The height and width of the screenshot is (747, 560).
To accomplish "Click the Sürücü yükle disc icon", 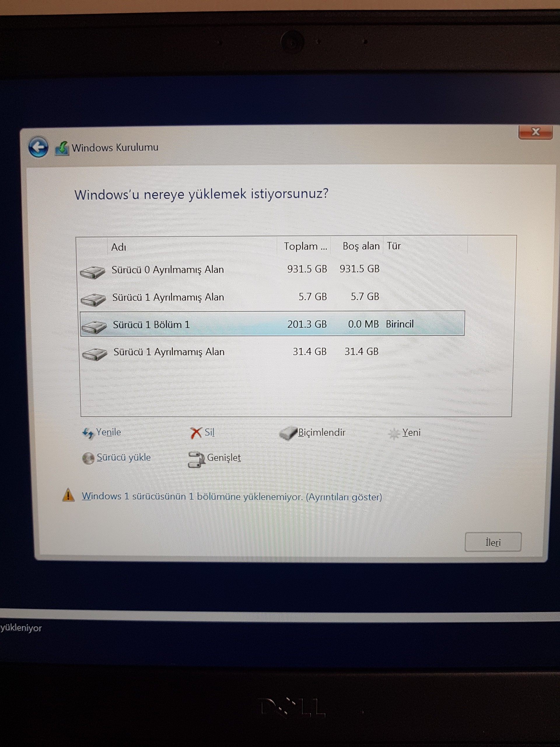I will click(88, 458).
